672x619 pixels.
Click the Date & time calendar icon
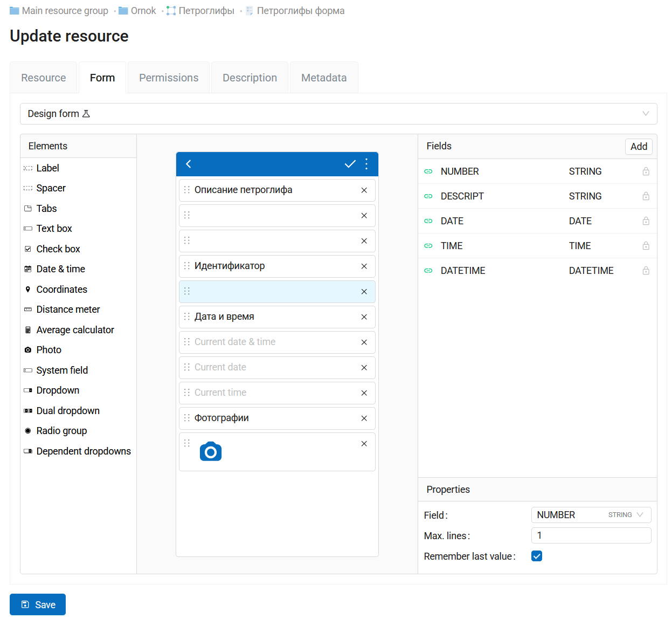(x=28, y=269)
